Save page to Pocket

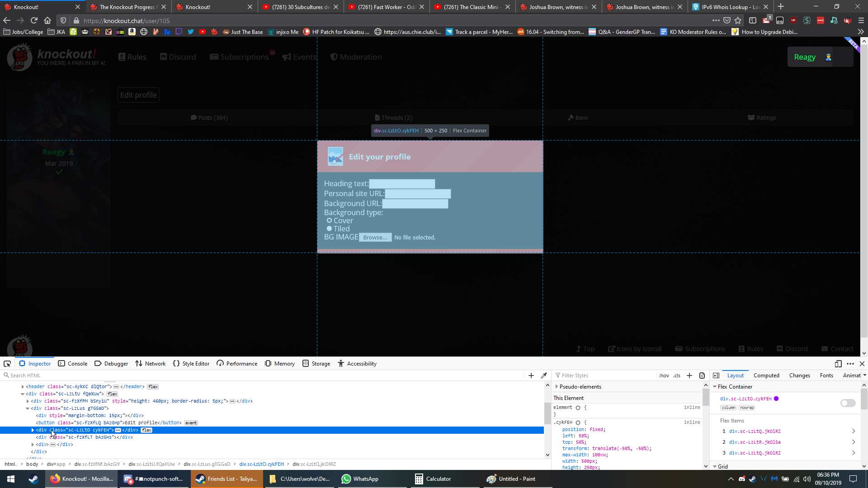tap(727, 20)
